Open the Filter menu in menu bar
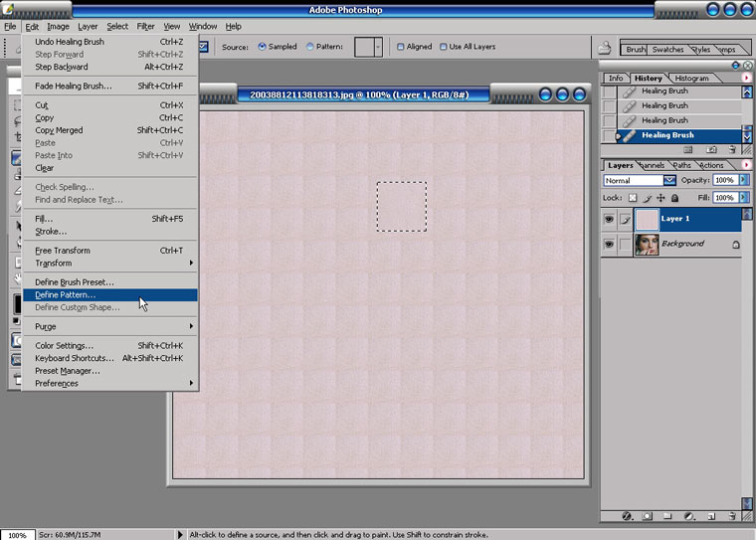756x540 pixels. coord(145,27)
